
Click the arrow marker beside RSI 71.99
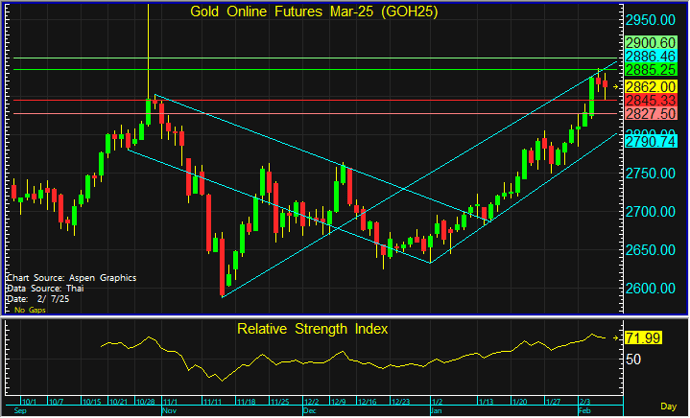coord(616,340)
